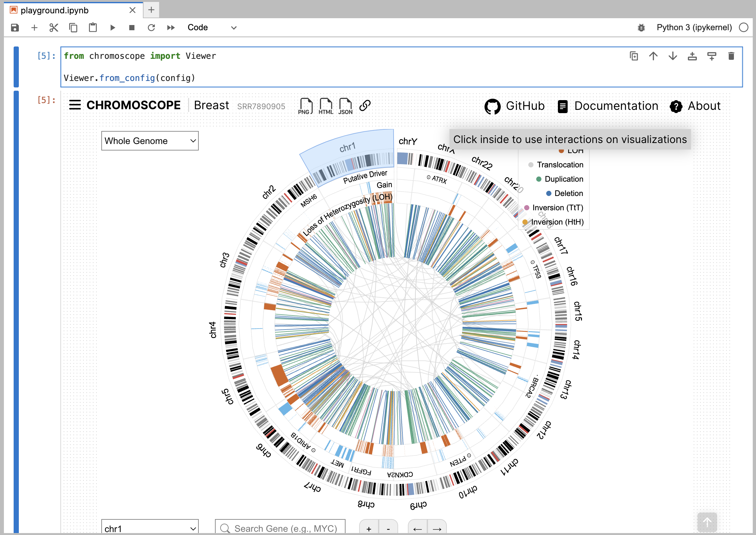Move the cell up

point(653,56)
